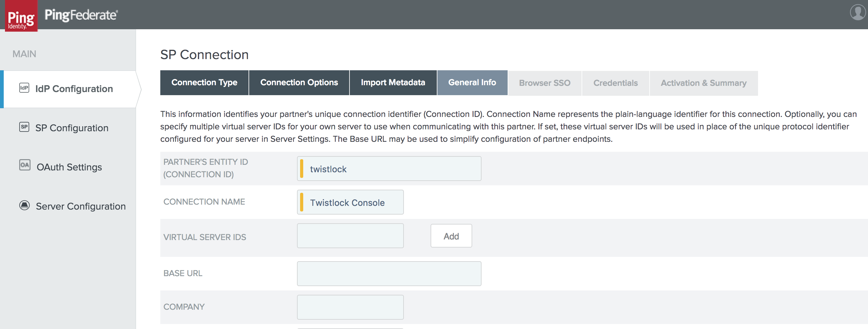Click the VIRTUAL SERVER IDS label
The height and width of the screenshot is (329, 868).
204,237
